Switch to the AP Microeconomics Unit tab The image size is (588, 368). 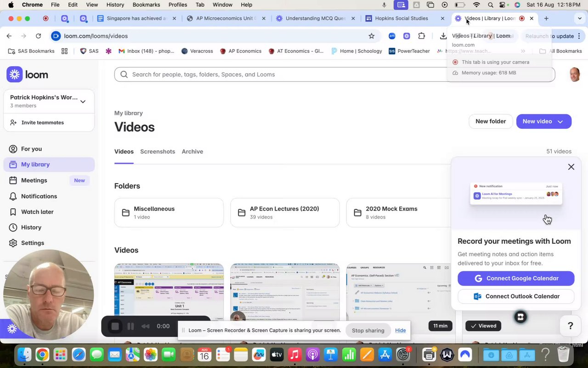(227, 18)
